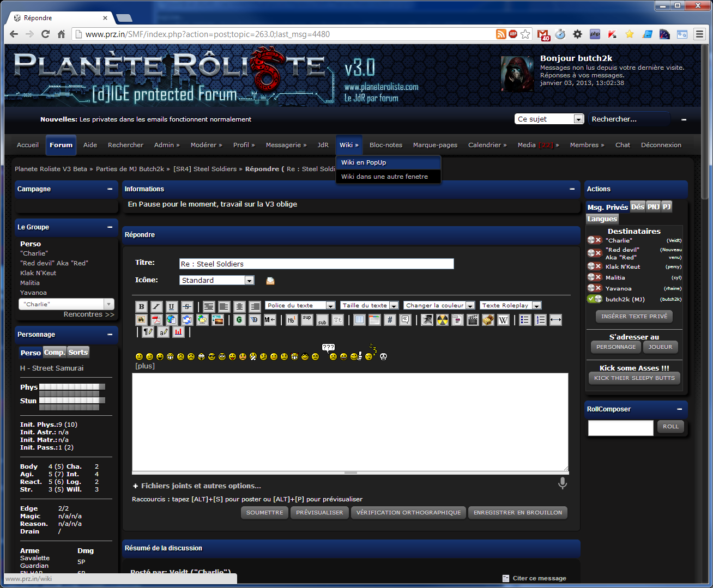713x588 pixels.
Task: Switch to the Dés tab
Action: [x=637, y=207]
